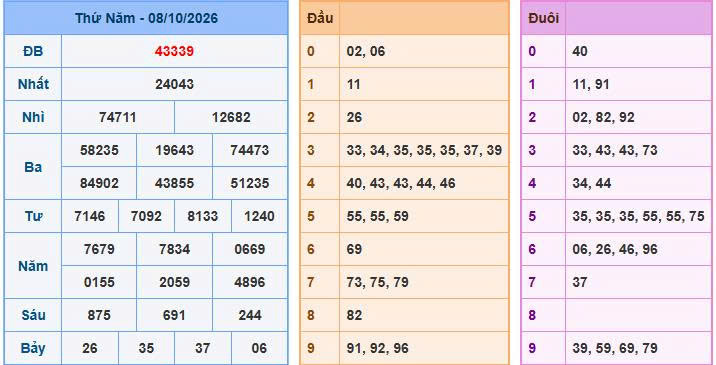Select the Đuôi row 5 values
The image size is (716, 365).
click(638, 216)
